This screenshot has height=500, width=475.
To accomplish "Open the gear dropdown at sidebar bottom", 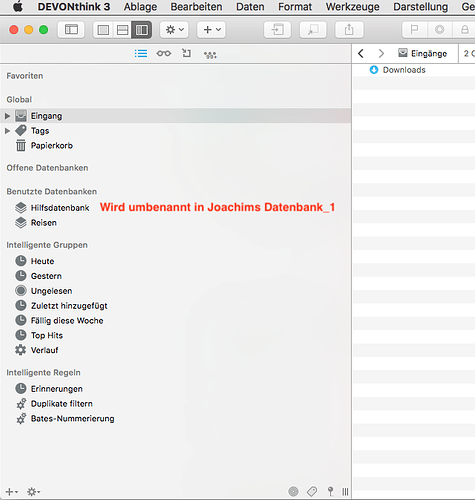I will pyautogui.click(x=33, y=492).
